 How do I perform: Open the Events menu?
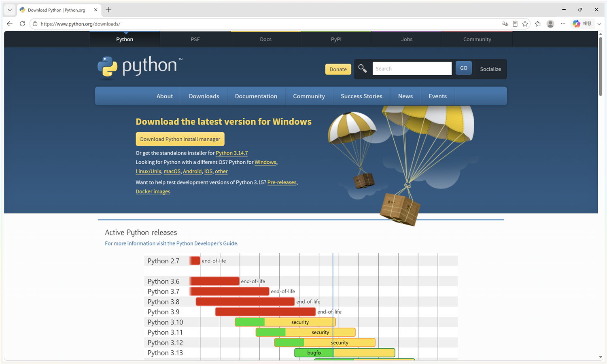tap(438, 96)
